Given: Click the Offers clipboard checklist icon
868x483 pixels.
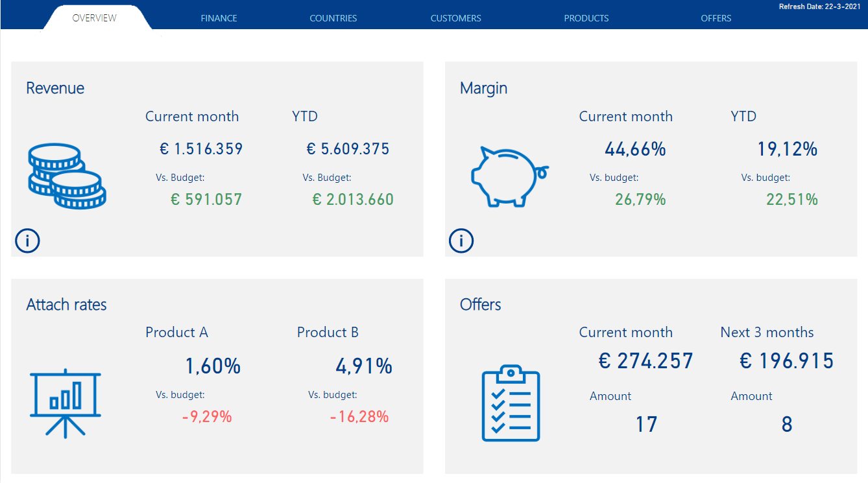Looking at the screenshot, I should point(511,403).
